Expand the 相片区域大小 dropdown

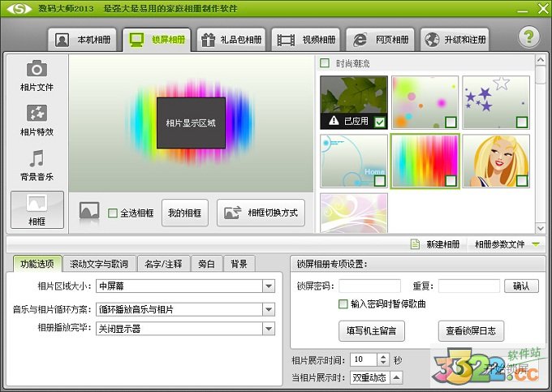269,286
